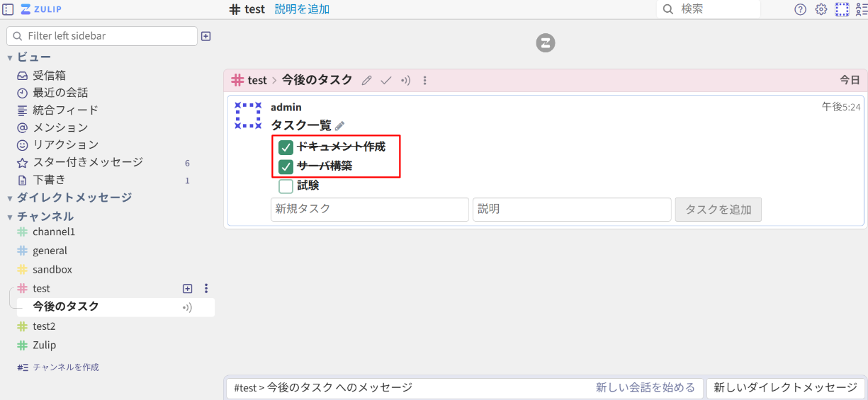
Task: Check the 試験 task checkbox
Action: [286, 186]
